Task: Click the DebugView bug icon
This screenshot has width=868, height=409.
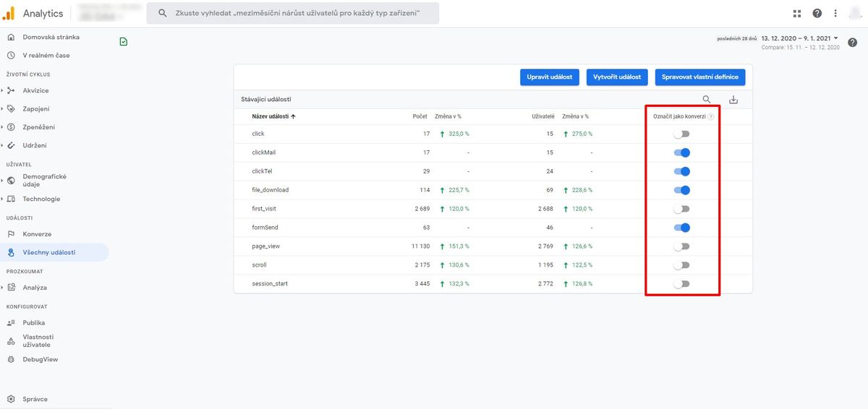Action: coord(11,359)
